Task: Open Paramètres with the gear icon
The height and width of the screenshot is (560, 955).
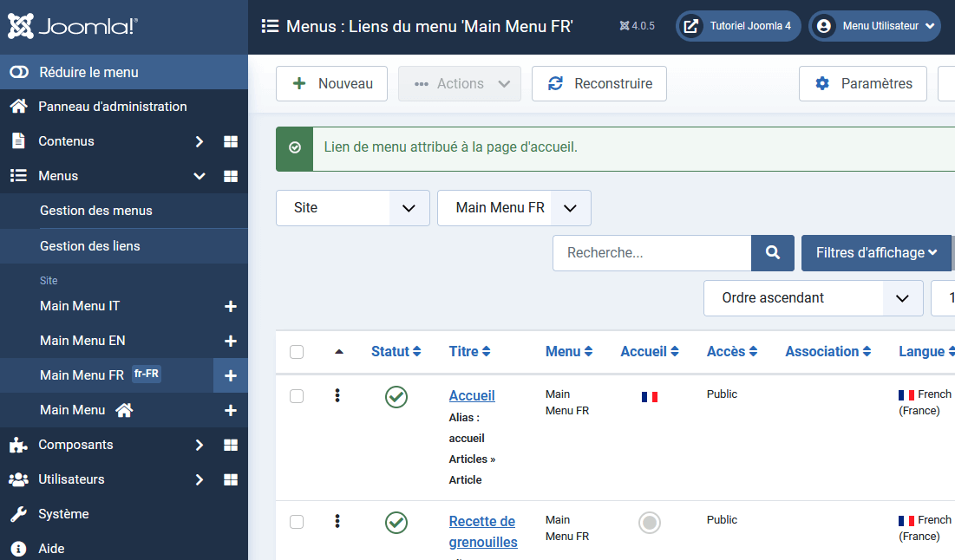Action: click(862, 83)
